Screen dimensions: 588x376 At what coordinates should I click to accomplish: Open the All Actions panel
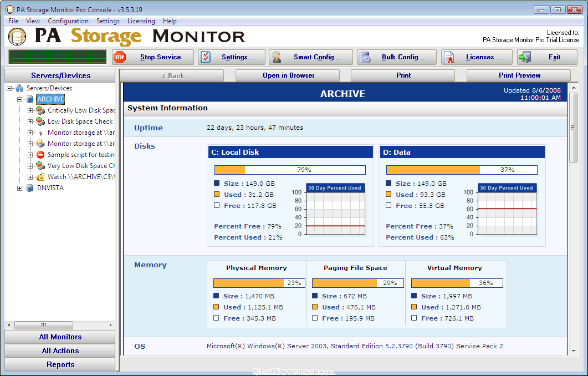(x=60, y=351)
